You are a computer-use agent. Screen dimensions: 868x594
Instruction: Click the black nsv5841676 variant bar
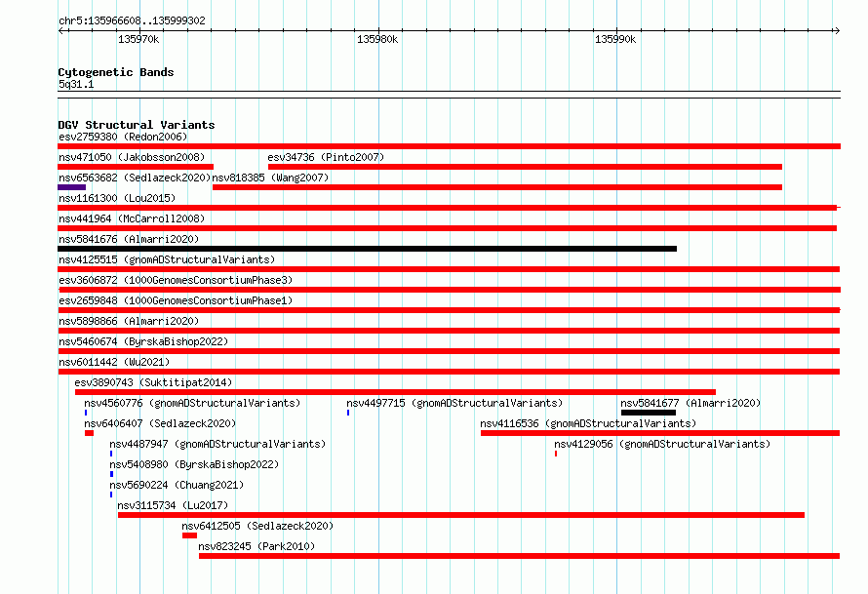[x=367, y=249]
